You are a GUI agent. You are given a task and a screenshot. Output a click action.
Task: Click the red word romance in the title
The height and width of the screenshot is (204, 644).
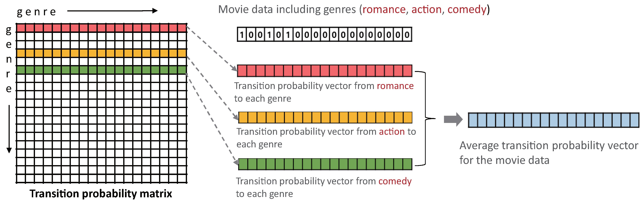[x=384, y=9]
